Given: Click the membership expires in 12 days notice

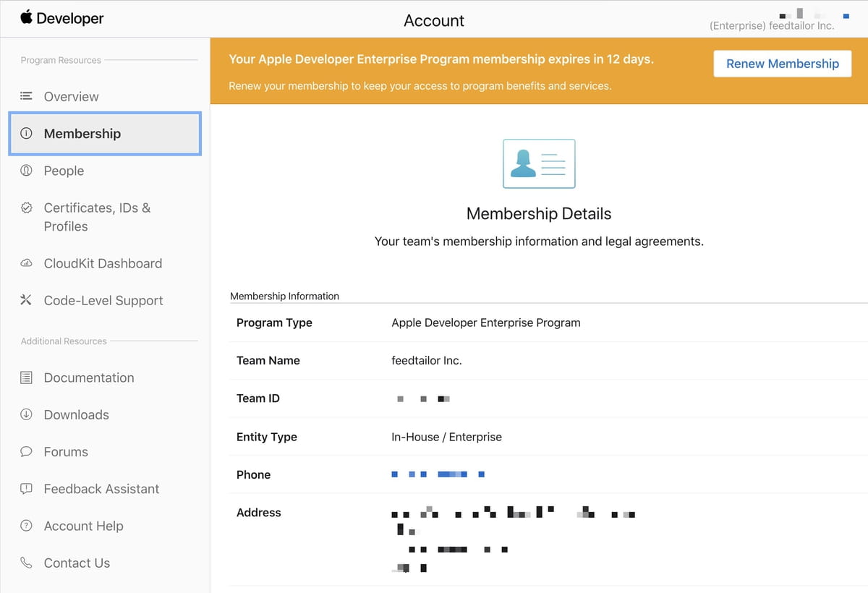Looking at the screenshot, I should tap(441, 59).
